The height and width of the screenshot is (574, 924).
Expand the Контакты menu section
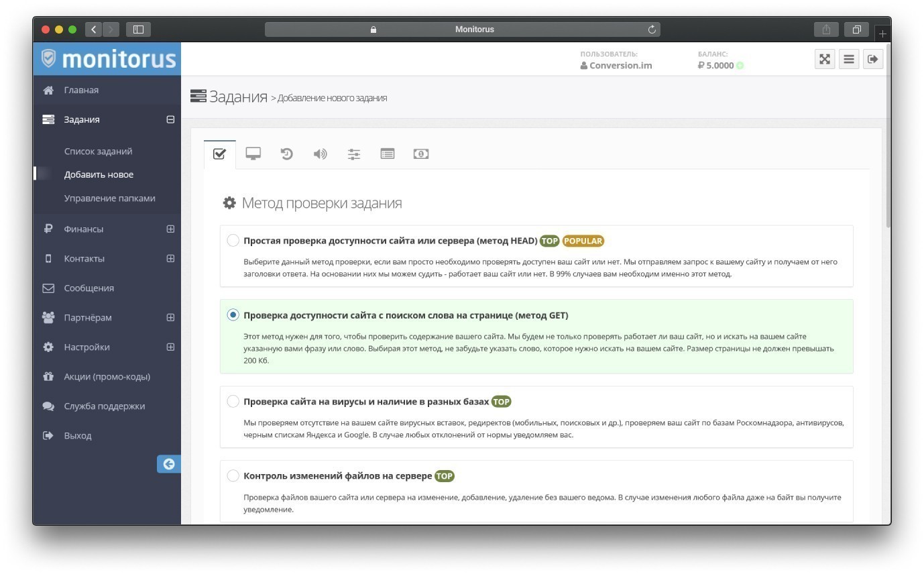coord(170,258)
